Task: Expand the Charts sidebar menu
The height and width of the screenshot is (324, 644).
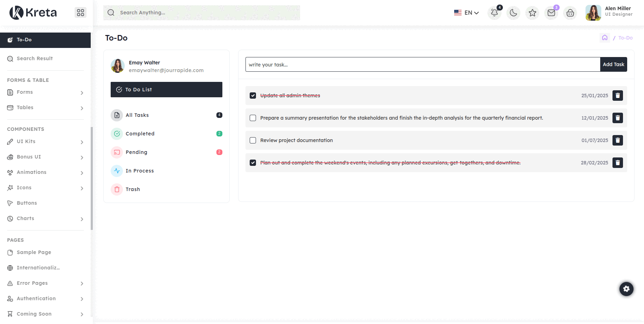Action: click(x=46, y=219)
